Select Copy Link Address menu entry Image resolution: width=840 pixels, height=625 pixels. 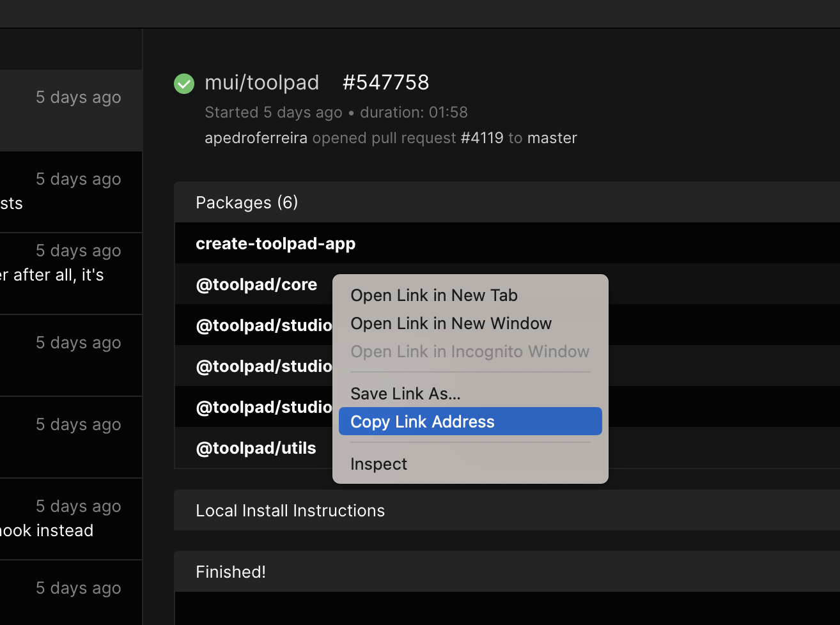pyautogui.click(x=471, y=422)
